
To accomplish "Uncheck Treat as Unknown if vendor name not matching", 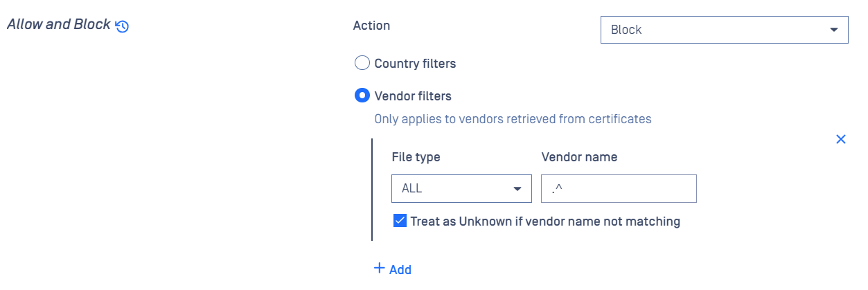I will 400,221.
